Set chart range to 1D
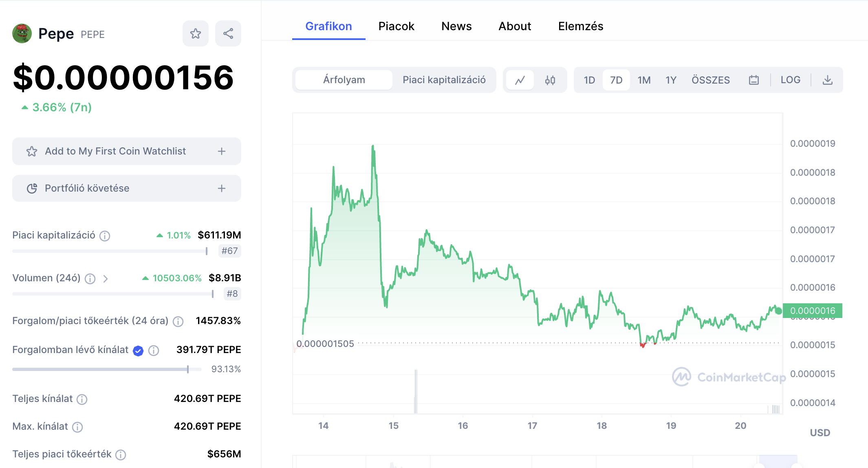Screen dimensions: 868x468 (x=589, y=80)
